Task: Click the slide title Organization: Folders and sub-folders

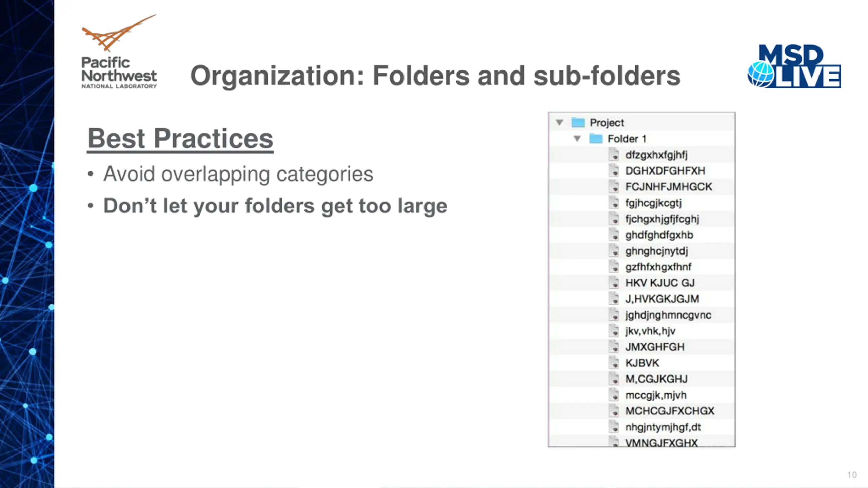Action: tap(435, 76)
